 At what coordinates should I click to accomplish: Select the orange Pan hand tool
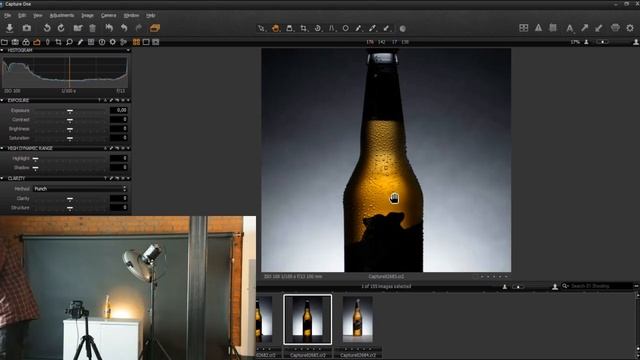coord(276,28)
